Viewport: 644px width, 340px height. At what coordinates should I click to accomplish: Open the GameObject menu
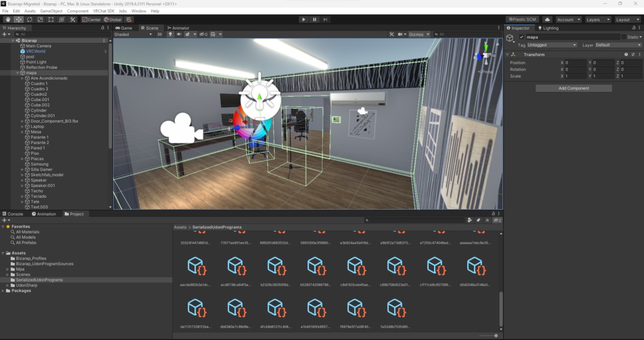(x=51, y=11)
